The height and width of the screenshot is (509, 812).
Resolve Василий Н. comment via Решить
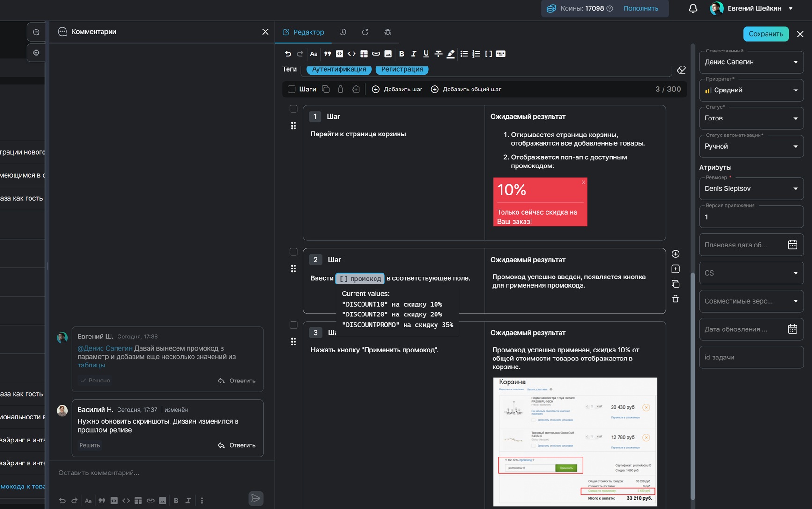(89, 445)
